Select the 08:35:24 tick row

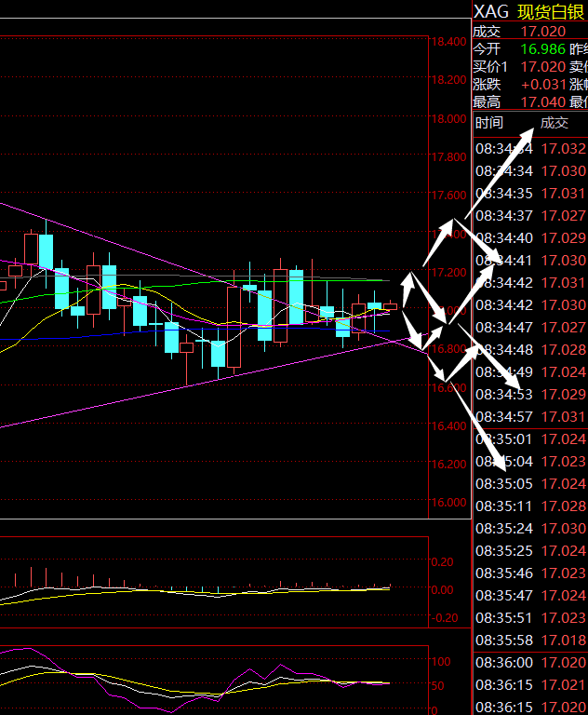(530, 529)
